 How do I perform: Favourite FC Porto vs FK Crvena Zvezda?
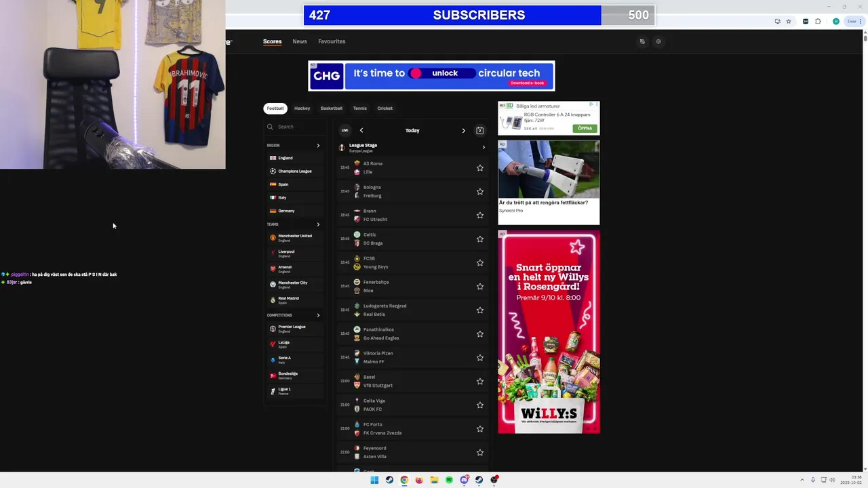(479, 428)
